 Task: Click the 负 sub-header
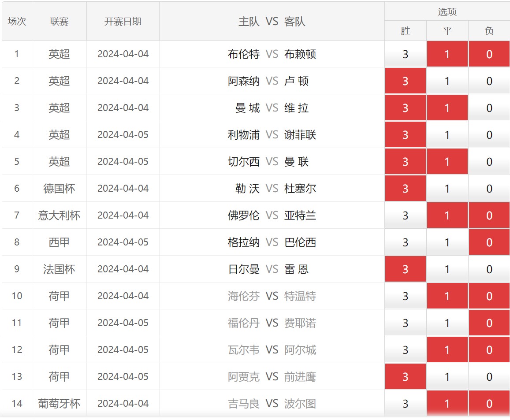489,31
